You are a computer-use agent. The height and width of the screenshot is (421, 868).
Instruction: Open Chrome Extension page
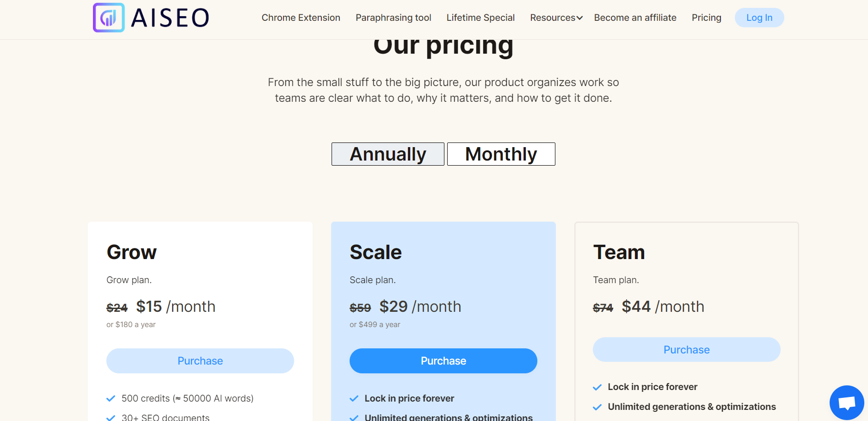coord(301,18)
